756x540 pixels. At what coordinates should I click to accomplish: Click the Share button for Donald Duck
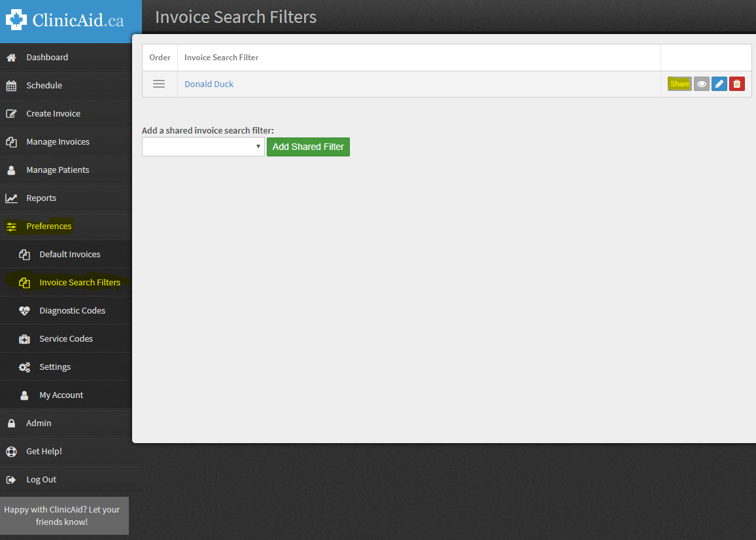point(679,84)
